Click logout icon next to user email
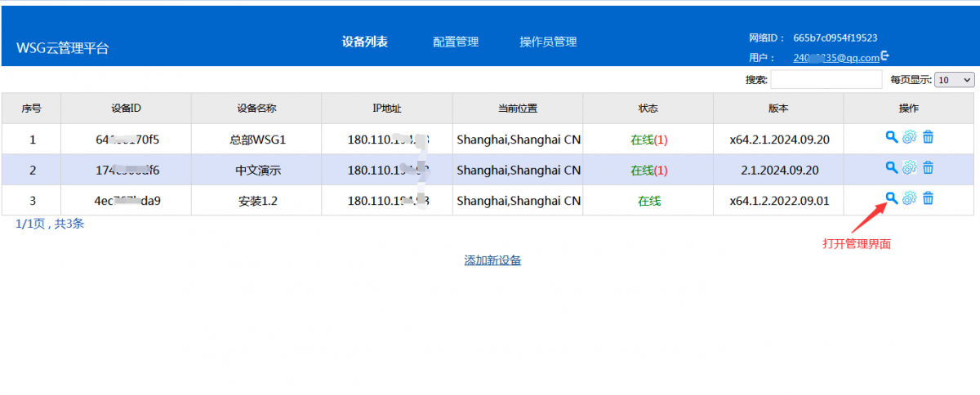Image resolution: width=980 pixels, height=395 pixels. pyautogui.click(x=885, y=56)
